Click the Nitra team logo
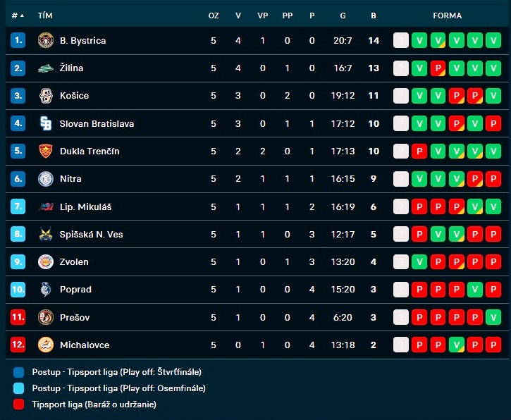This screenshot has height=420, width=511. 46,179
